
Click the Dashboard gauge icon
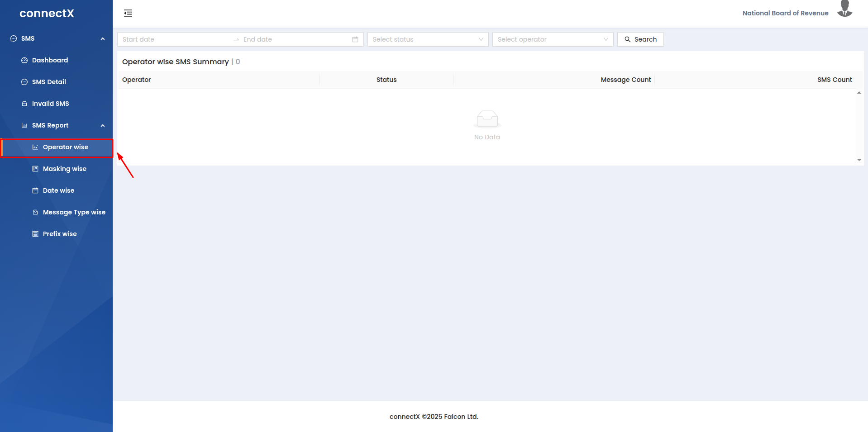click(24, 60)
